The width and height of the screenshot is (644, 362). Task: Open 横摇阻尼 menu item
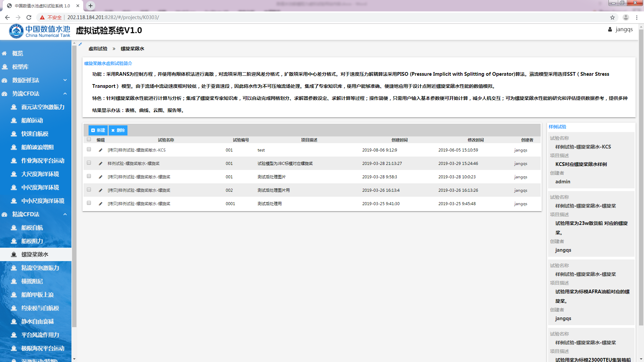(x=32, y=282)
